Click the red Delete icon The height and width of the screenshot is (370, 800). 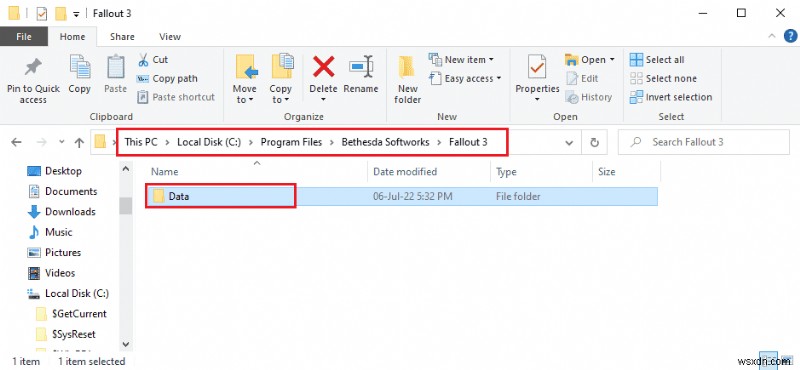click(323, 67)
